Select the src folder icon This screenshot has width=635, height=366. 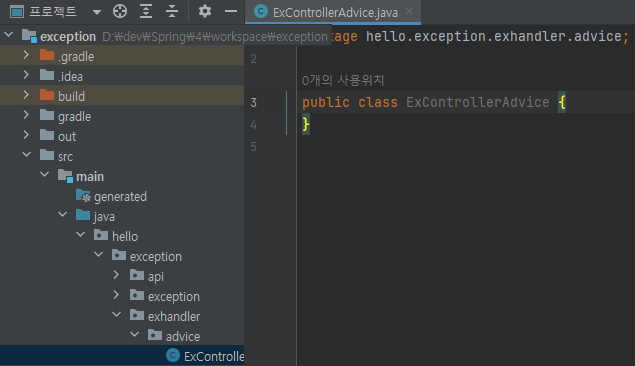pyautogui.click(x=47, y=155)
